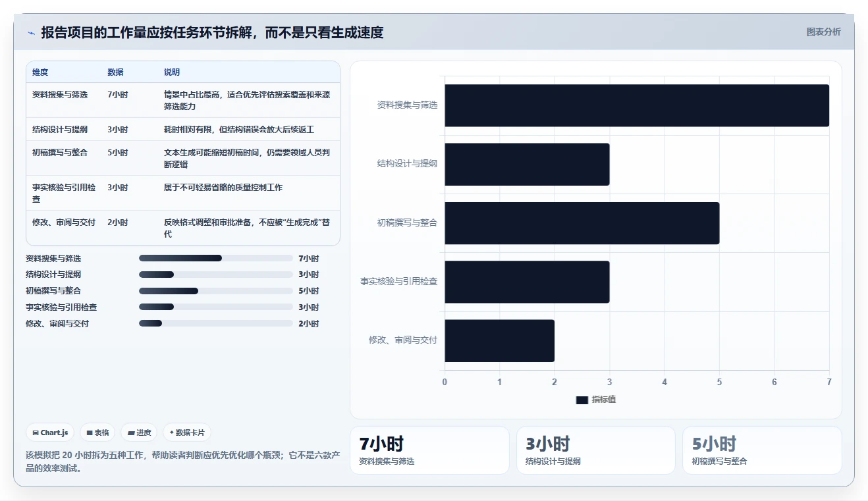Click the 结构设计与提纲 progress bar
Image resolution: width=868 pixels, height=501 pixels.
pos(216,275)
